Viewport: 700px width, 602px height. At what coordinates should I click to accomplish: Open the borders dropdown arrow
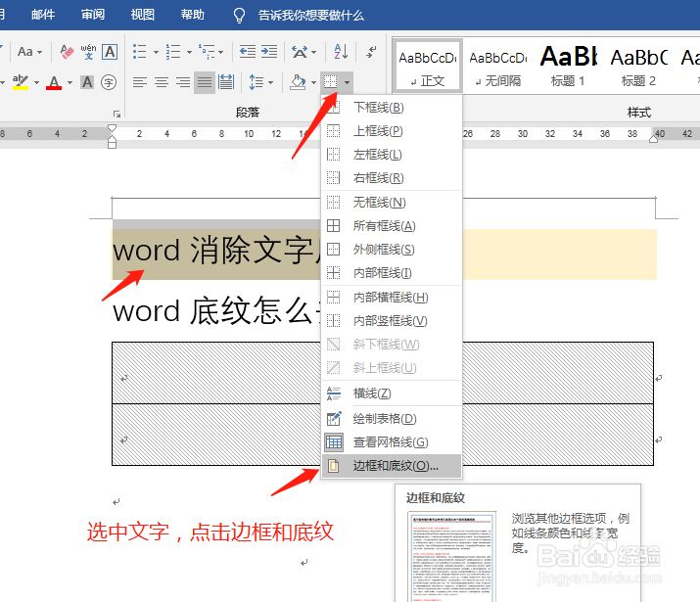point(347,82)
